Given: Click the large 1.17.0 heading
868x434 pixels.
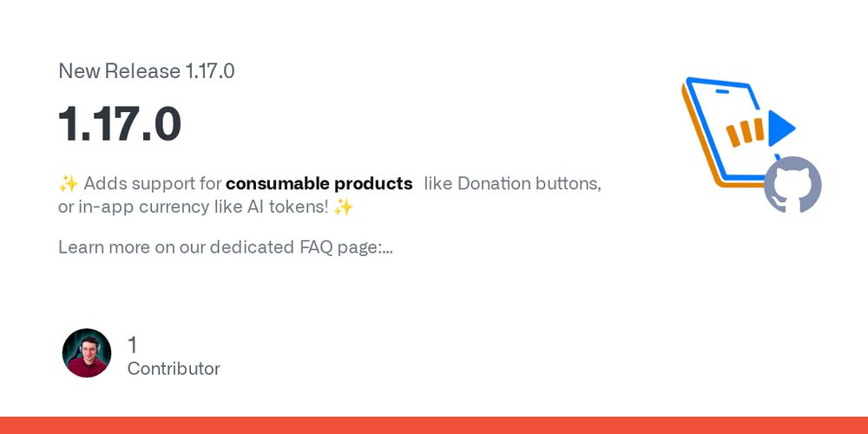Looking at the screenshot, I should [x=120, y=124].
